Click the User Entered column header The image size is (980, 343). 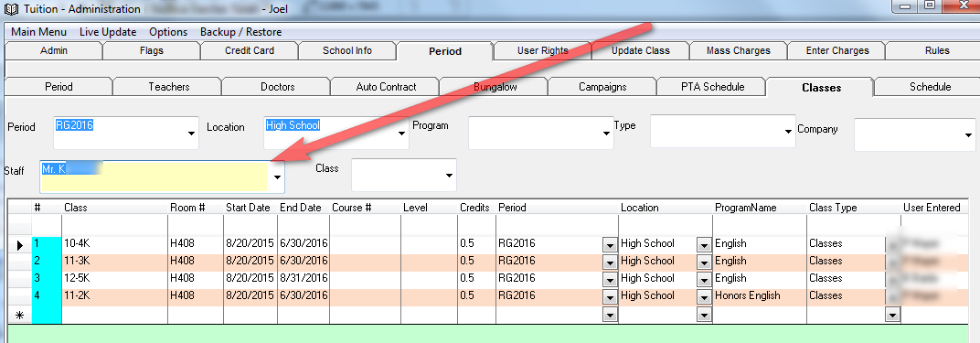click(x=935, y=208)
